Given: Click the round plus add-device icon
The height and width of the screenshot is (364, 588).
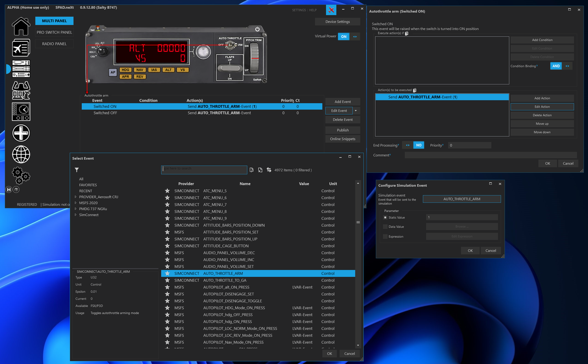Looking at the screenshot, I should [x=21, y=133].
